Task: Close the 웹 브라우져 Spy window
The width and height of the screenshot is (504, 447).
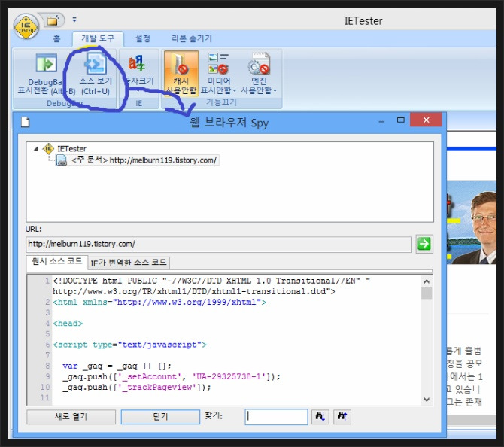Action: point(426,120)
